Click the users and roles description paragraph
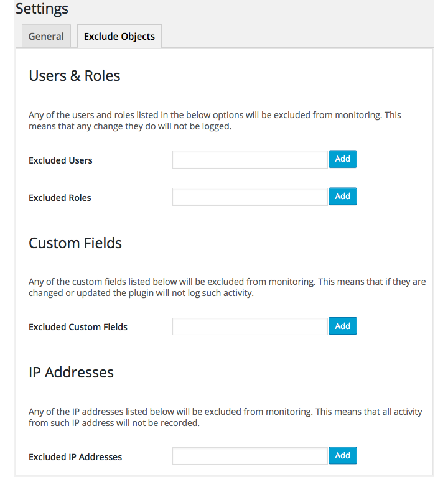The width and height of the screenshot is (448, 477). pos(215,121)
